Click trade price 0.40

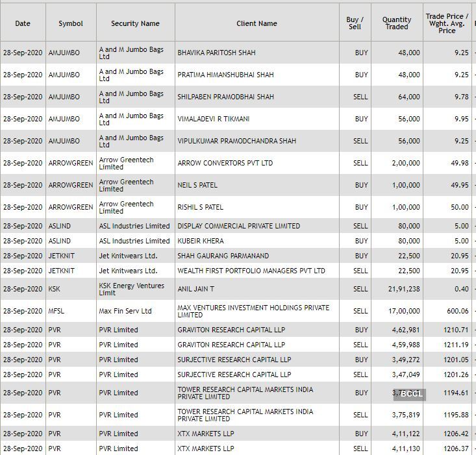click(x=462, y=289)
